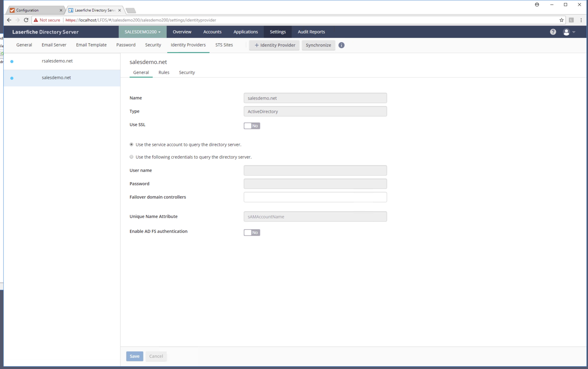Click the Name input field
Image resolution: width=588 pixels, height=369 pixels.
[x=315, y=98]
